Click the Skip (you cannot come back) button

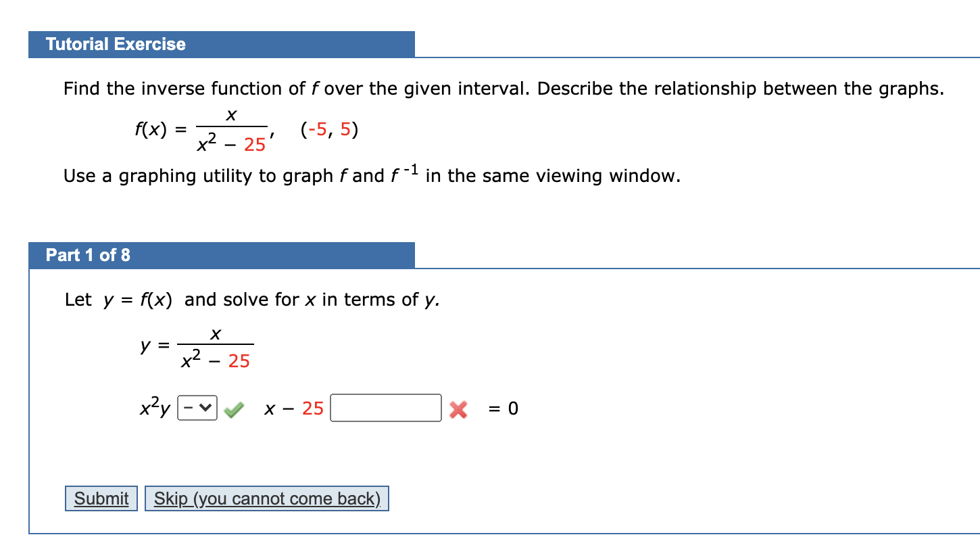click(266, 498)
